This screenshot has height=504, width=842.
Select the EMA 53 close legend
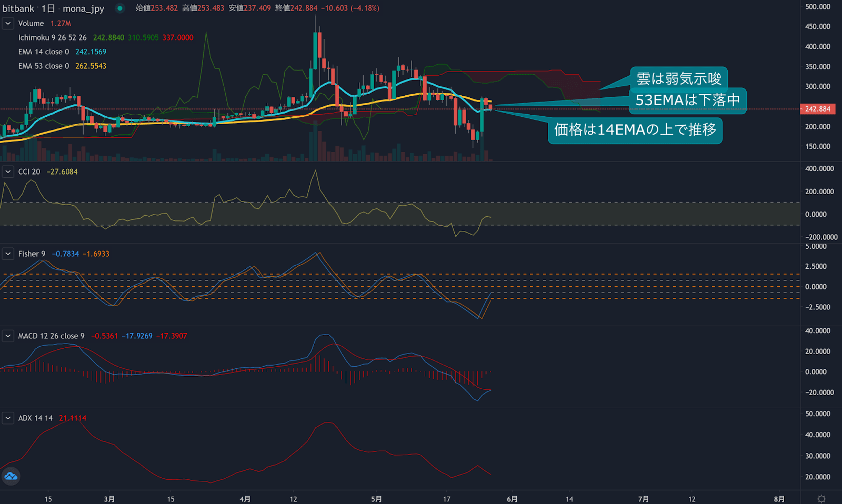[43, 66]
